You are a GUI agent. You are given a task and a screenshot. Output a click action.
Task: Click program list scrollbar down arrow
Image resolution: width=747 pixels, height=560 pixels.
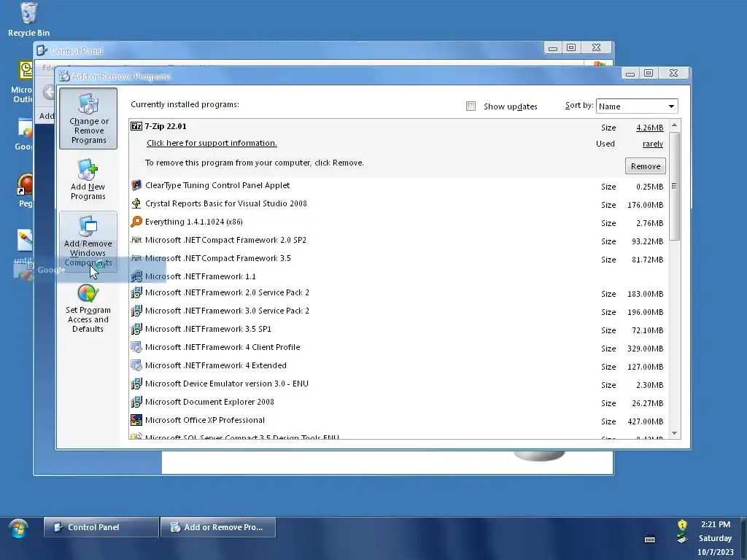(674, 433)
